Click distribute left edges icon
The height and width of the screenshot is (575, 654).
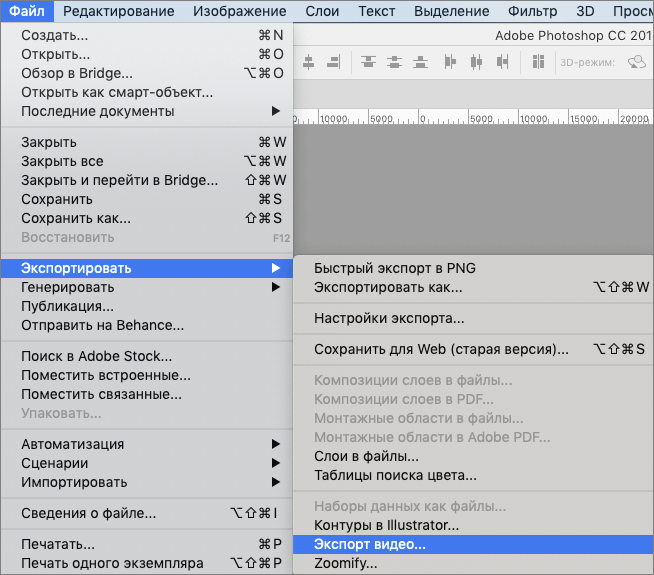pos(450,62)
